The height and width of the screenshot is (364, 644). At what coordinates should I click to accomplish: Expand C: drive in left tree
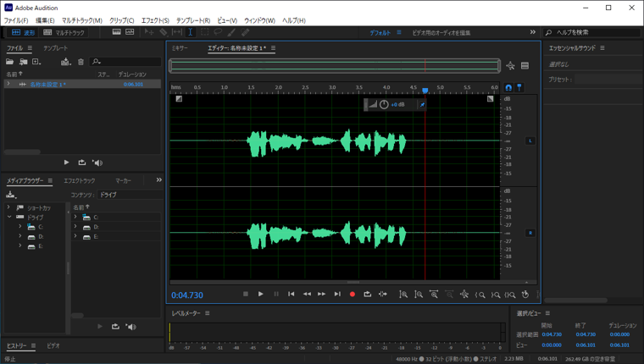pyautogui.click(x=19, y=227)
